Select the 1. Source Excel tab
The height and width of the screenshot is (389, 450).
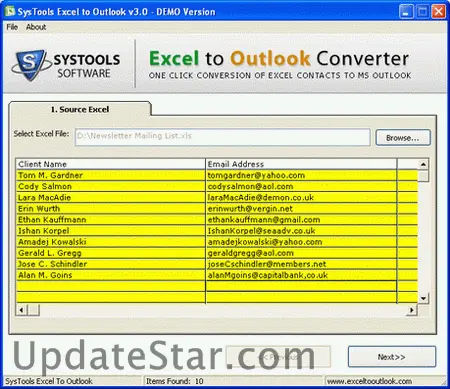click(x=80, y=109)
